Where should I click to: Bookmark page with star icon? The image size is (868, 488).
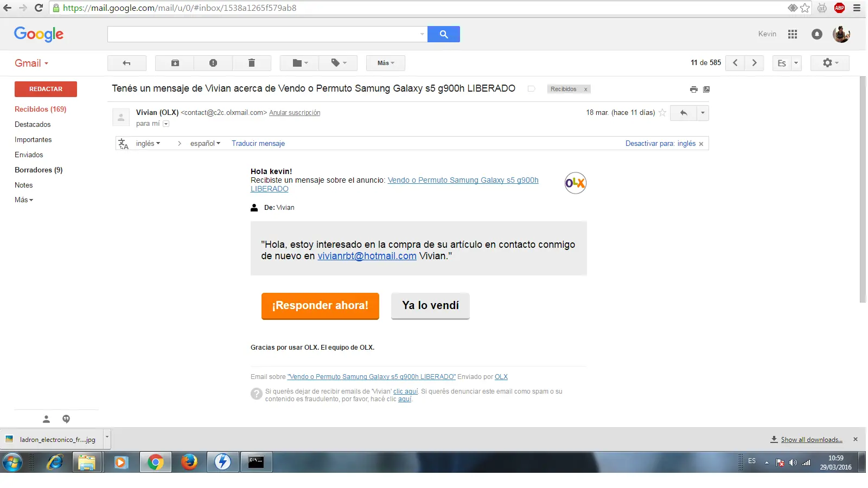(x=805, y=8)
